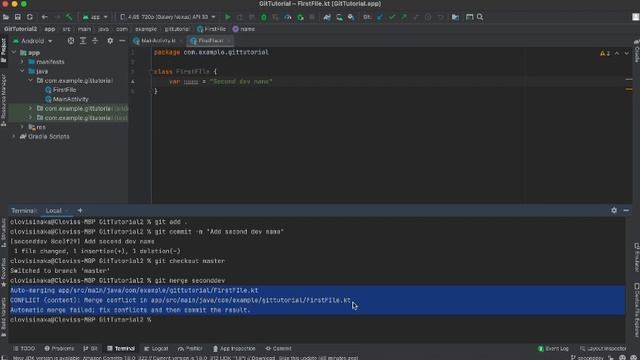
Task: Open Project Structure folder icon
Action: click(x=455, y=17)
